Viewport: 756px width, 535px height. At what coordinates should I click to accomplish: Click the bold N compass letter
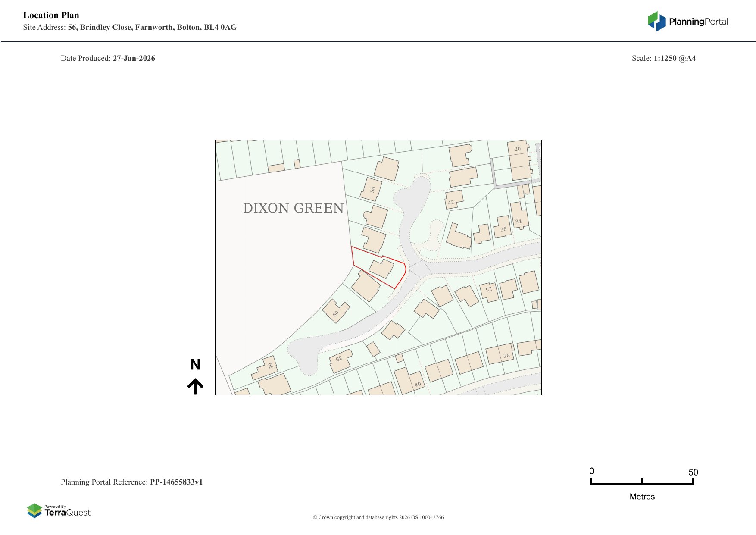[195, 365]
